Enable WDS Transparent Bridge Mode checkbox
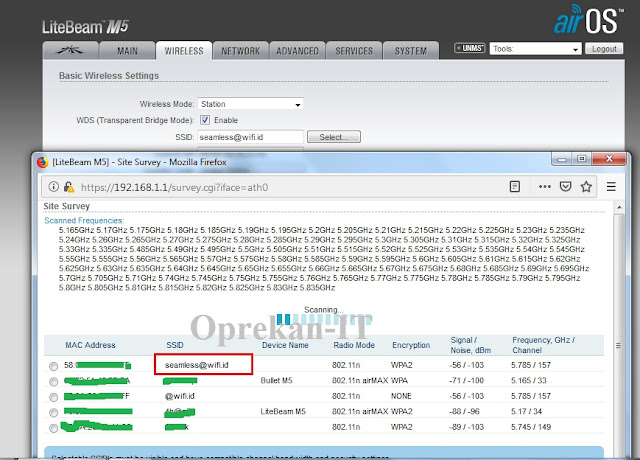640x460 pixels. [x=205, y=120]
